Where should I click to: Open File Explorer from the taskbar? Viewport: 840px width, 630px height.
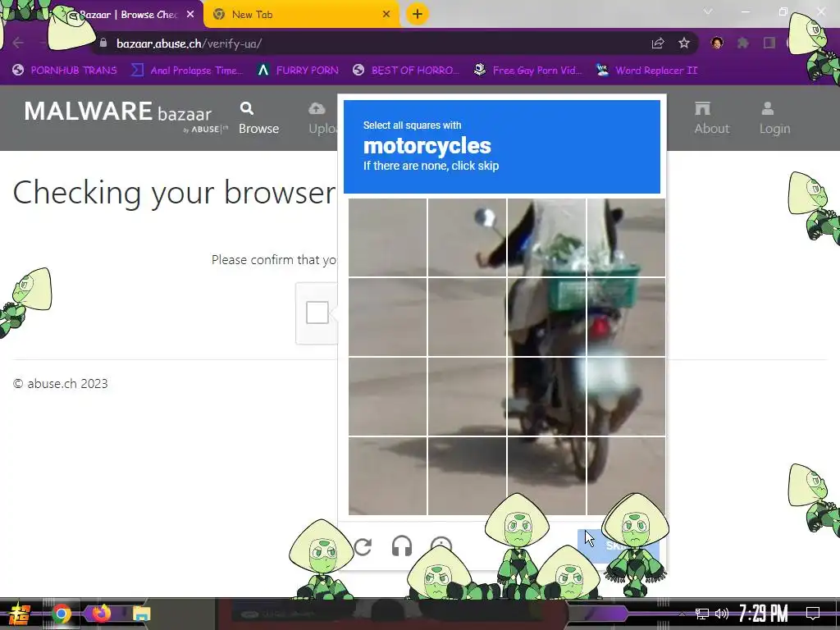click(x=141, y=614)
